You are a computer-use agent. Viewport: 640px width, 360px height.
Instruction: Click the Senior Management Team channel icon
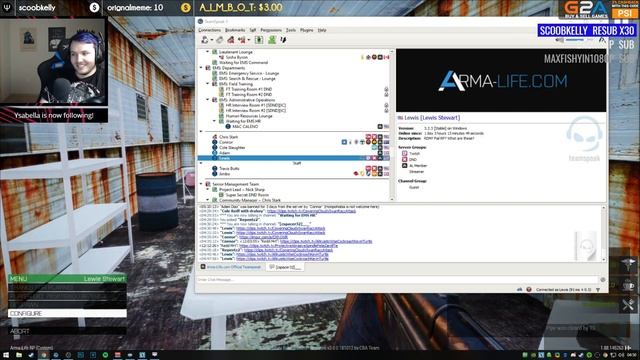coord(208,184)
